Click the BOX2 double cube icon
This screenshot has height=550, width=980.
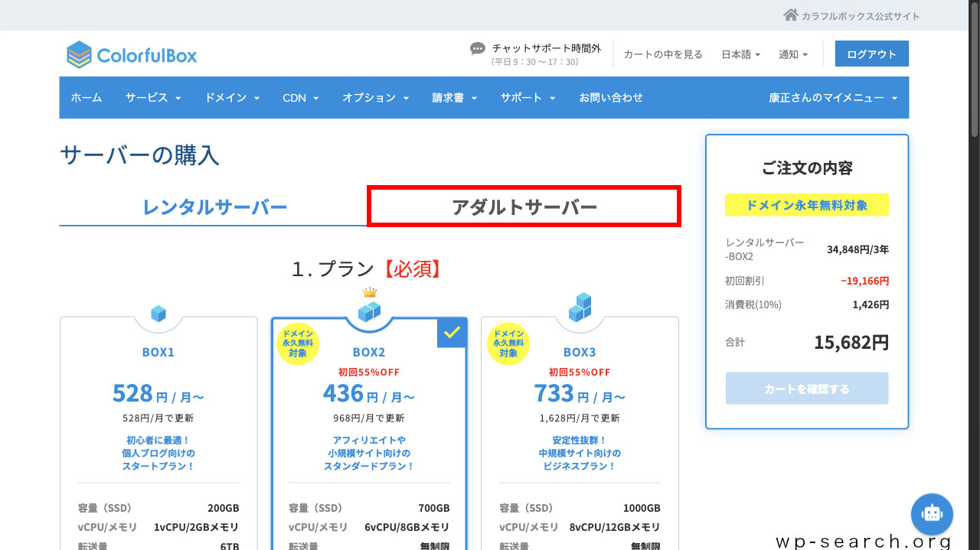click(x=369, y=311)
